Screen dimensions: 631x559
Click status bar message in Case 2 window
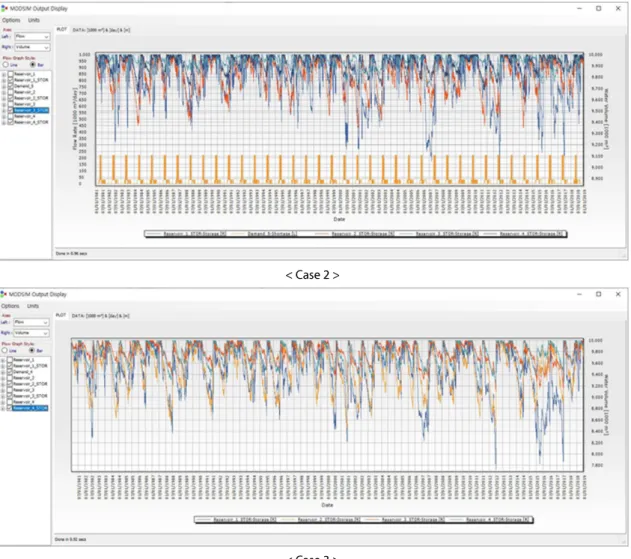pos(71,254)
